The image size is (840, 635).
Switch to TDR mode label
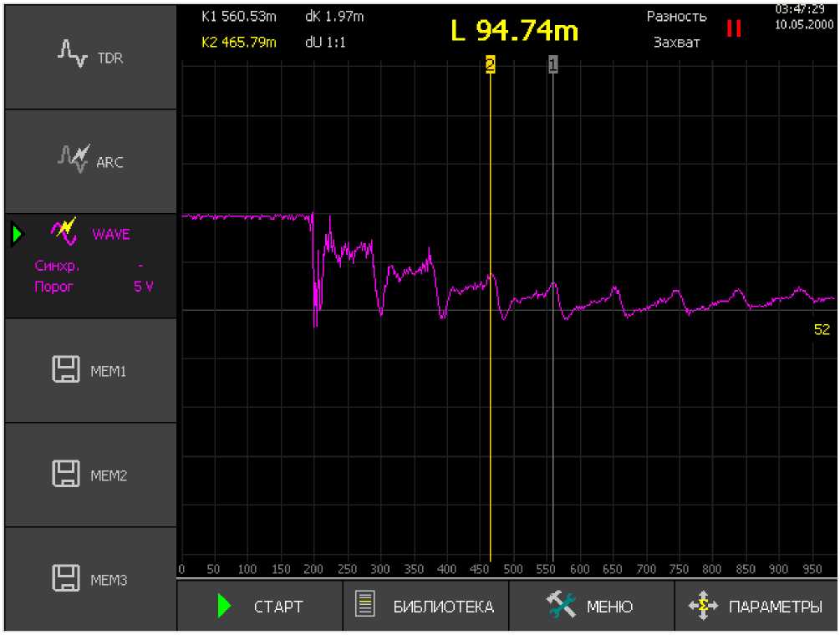tap(110, 58)
